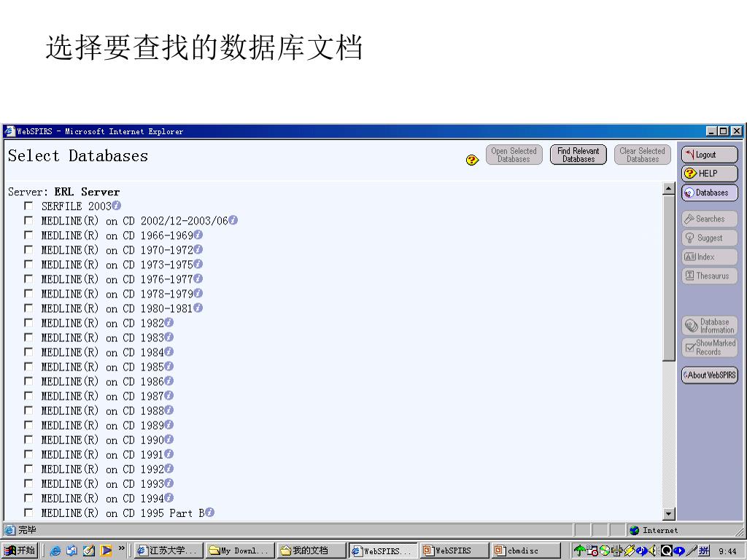Select MEDLINE on CD 2002/12-2003/06 checkbox

click(x=28, y=220)
